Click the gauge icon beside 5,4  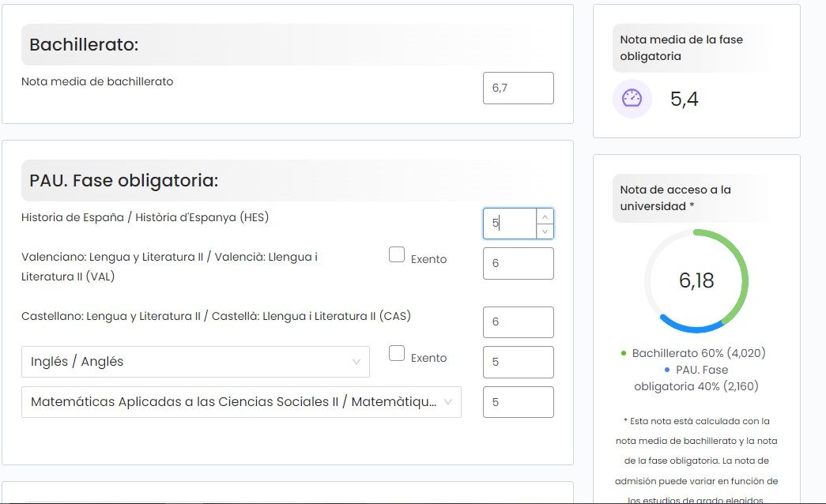pyautogui.click(x=632, y=99)
